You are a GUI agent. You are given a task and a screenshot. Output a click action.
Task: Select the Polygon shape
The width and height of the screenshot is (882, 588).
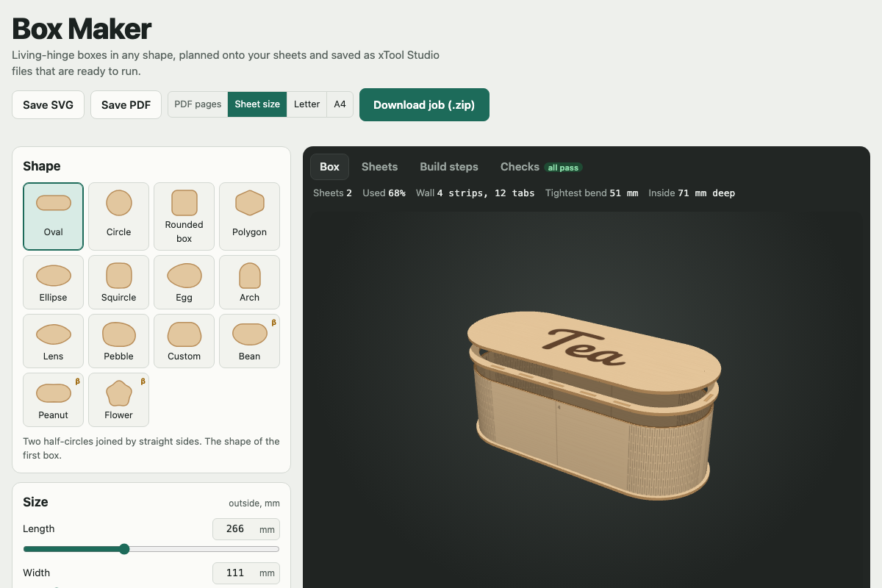(249, 216)
